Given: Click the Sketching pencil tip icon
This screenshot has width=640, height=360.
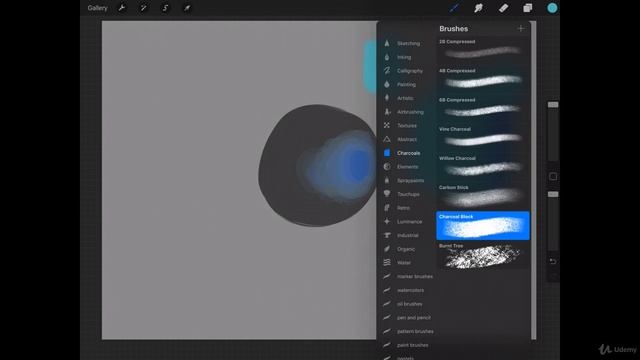Looking at the screenshot, I should (x=387, y=43).
